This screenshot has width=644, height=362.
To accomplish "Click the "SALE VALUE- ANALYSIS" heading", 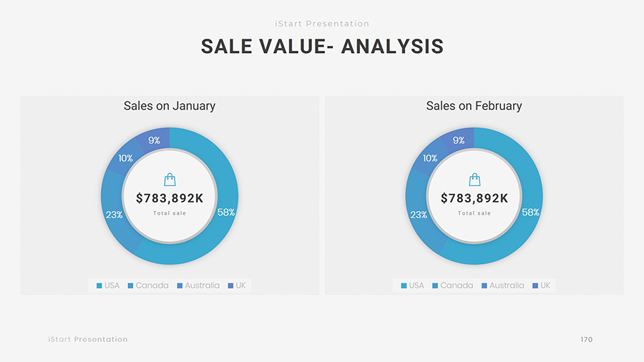I will coord(322,47).
